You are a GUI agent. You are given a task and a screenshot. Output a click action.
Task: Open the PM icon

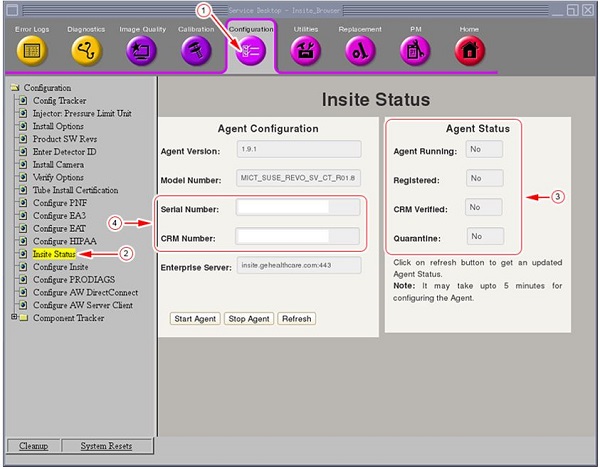(x=414, y=51)
